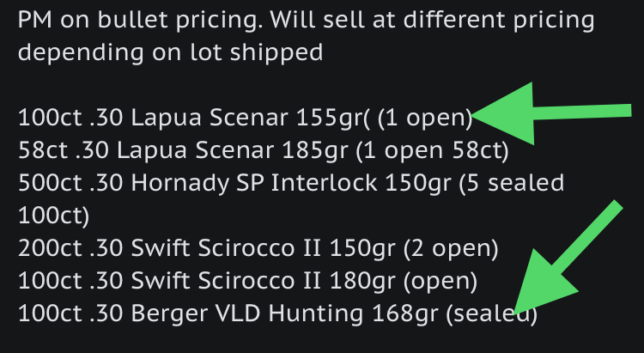This screenshot has width=644, height=353.
Task: Click the '(1 open 58ct)' text
Action: pyautogui.click(x=432, y=151)
